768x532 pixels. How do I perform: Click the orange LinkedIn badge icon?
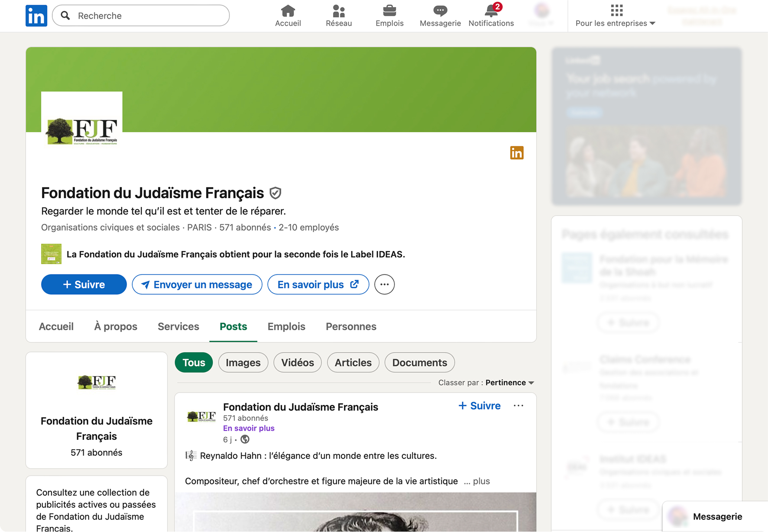[517, 153]
